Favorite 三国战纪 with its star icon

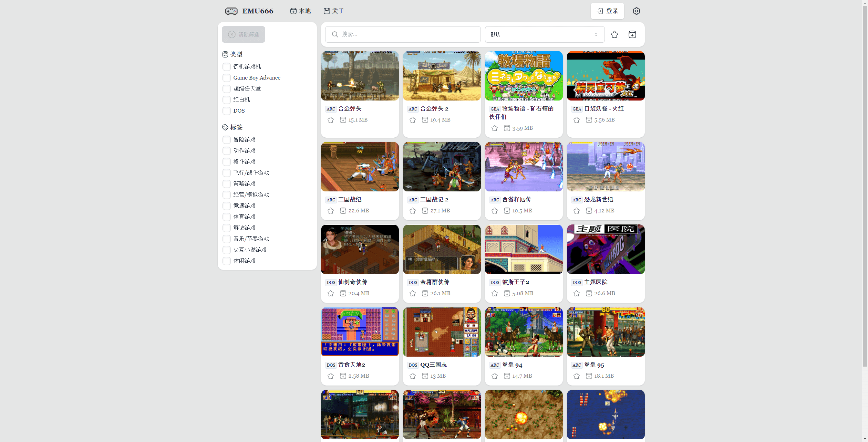331,211
